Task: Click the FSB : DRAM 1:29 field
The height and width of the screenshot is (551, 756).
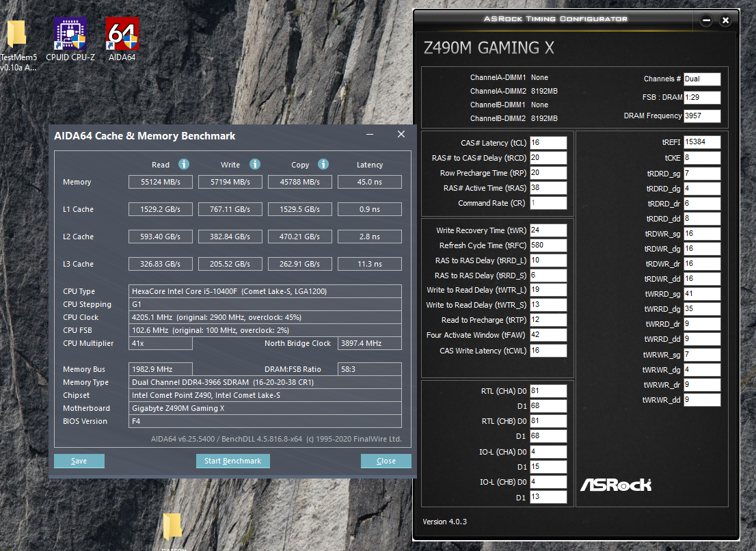Action: [x=702, y=97]
